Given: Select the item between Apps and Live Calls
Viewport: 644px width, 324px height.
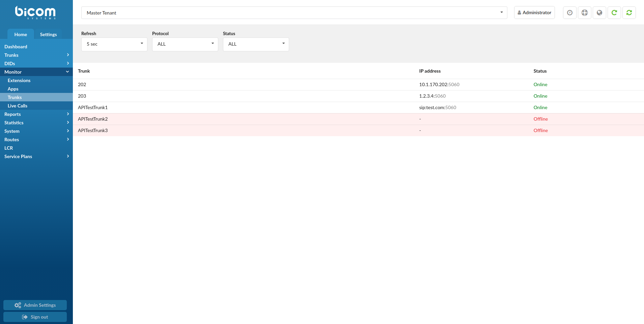Looking at the screenshot, I should point(36,97).
